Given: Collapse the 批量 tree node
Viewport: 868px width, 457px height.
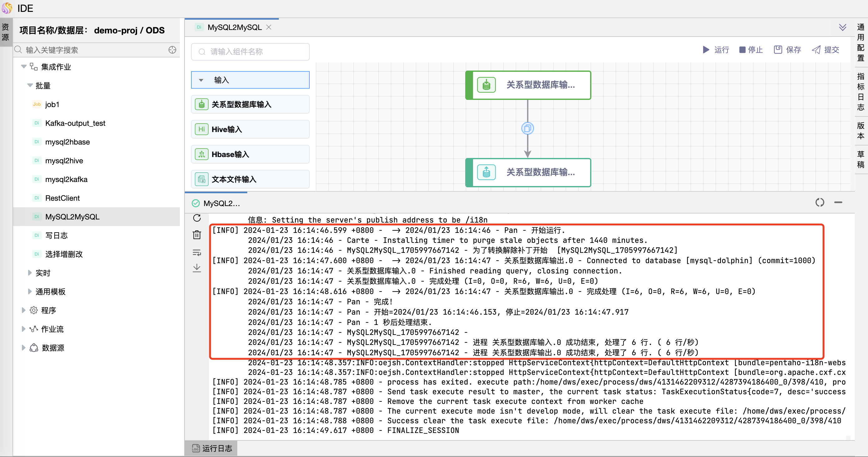Looking at the screenshot, I should click(x=30, y=86).
